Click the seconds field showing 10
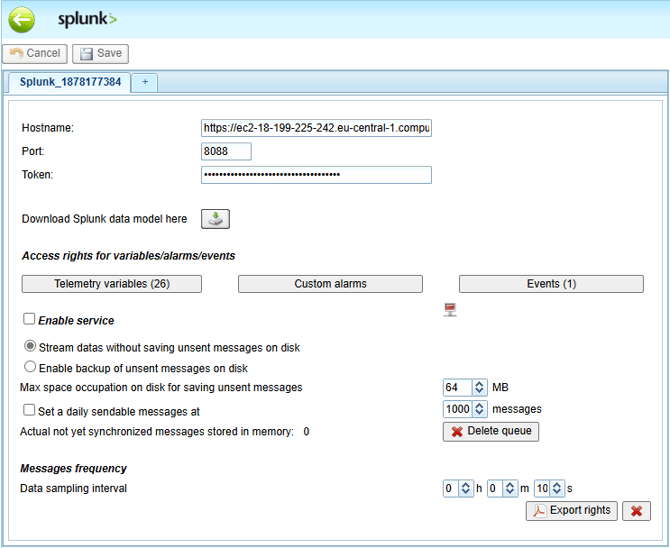 542,488
